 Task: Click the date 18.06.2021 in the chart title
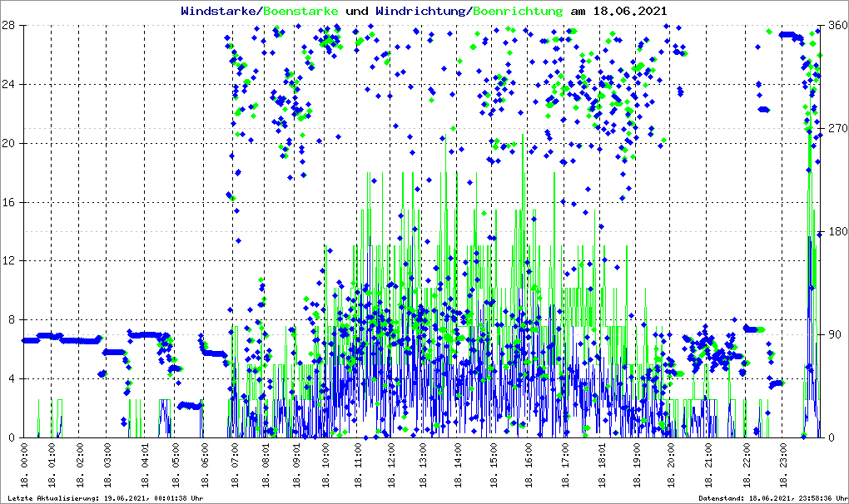pyautogui.click(x=629, y=11)
